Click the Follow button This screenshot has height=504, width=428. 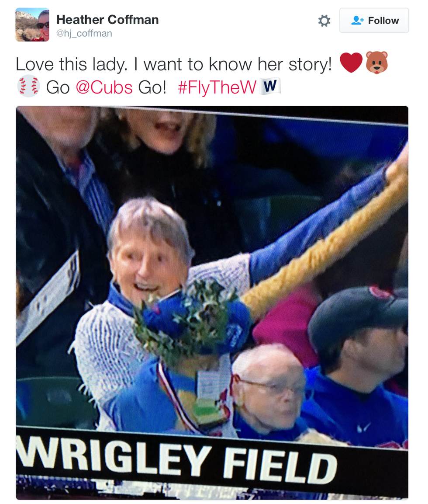374,21
